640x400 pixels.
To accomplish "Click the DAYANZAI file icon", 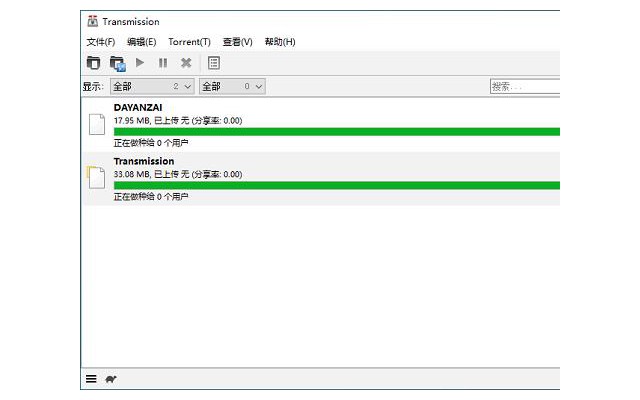I will (97, 124).
